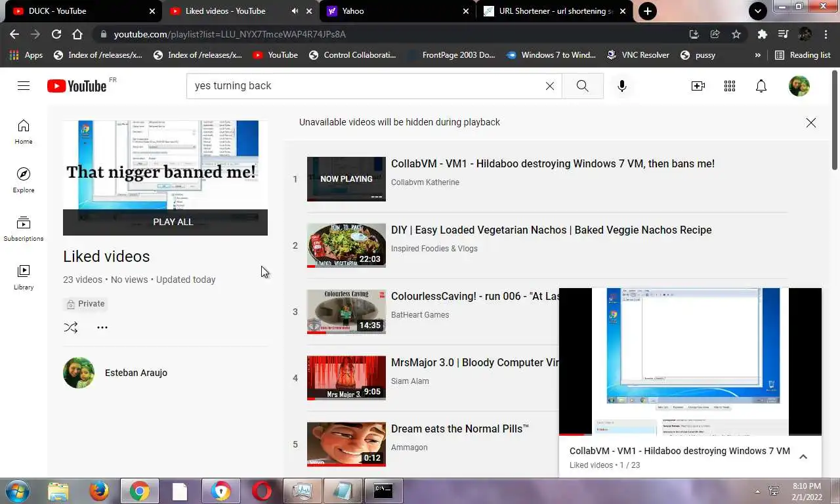840x504 pixels.
Task: Open the YouTube apps grid
Action: click(730, 86)
